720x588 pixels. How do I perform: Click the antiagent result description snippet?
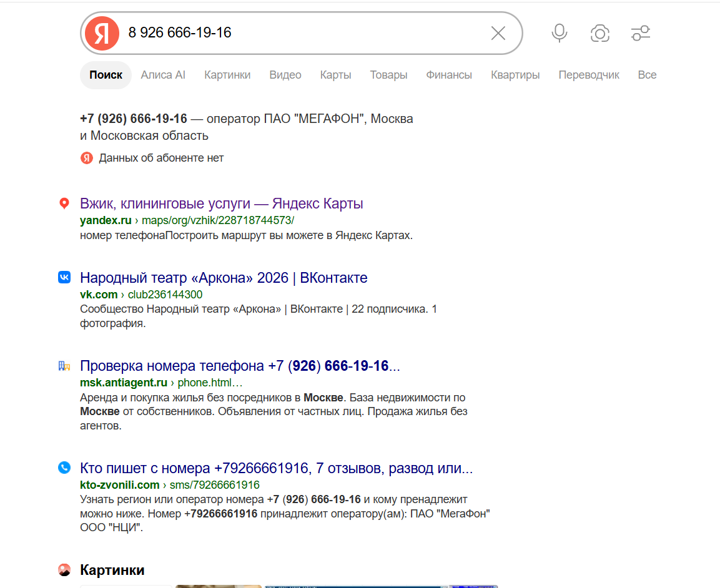point(274,412)
